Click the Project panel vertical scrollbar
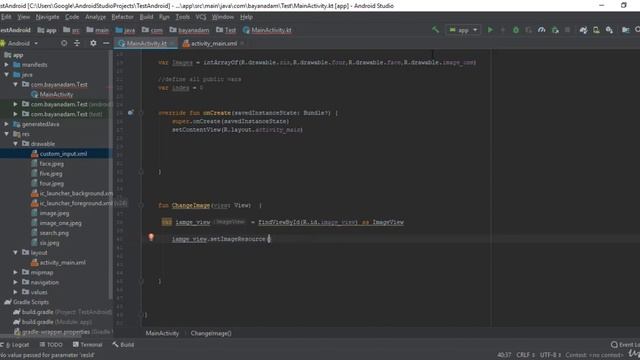The width and height of the screenshot is (640, 360). tap(110, 176)
